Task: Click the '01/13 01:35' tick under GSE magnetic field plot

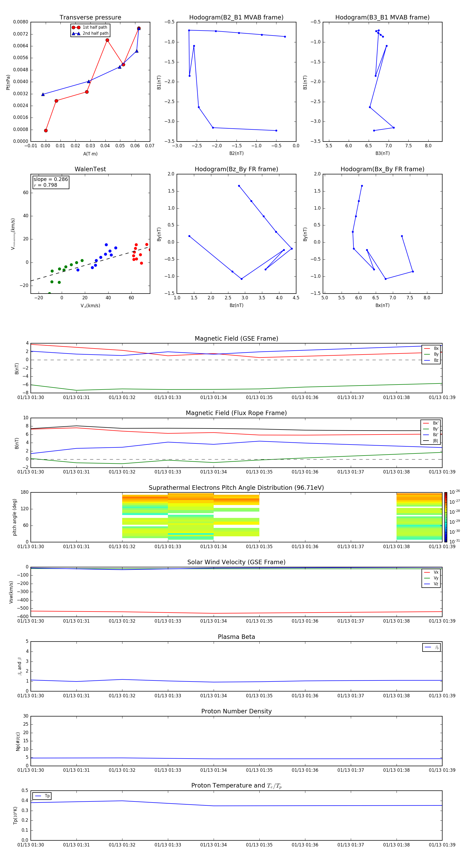Action: tap(259, 398)
